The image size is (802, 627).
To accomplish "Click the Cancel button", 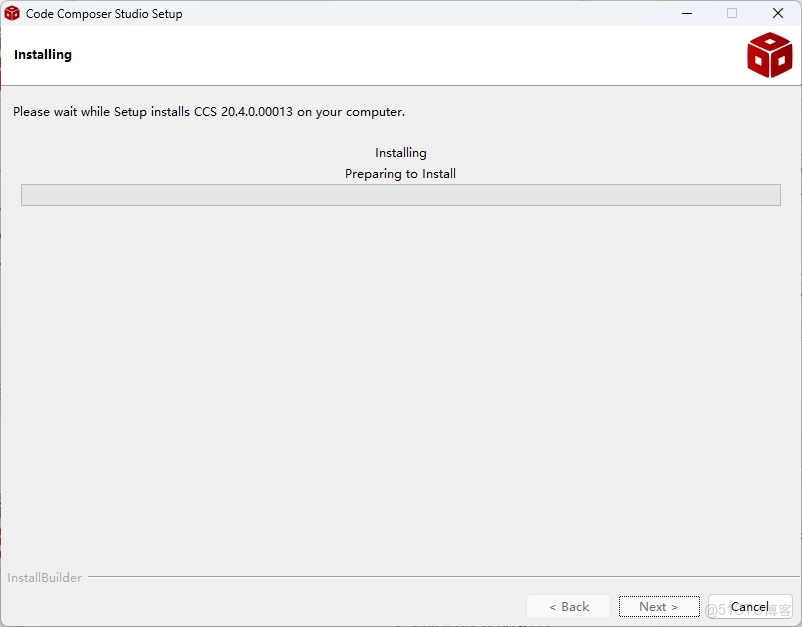I will click(x=750, y=607).
